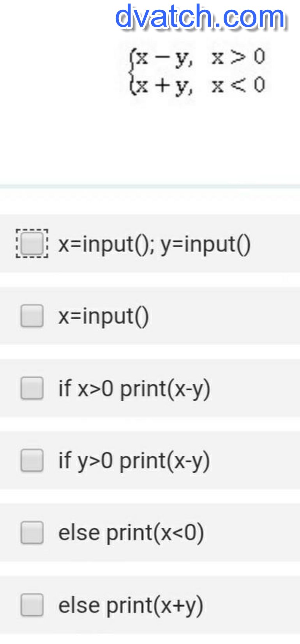Enable the if x>0 print(x-y) checkbox
Screen dimensions: 300x644
pyautogui.click(x=32, y=388)
